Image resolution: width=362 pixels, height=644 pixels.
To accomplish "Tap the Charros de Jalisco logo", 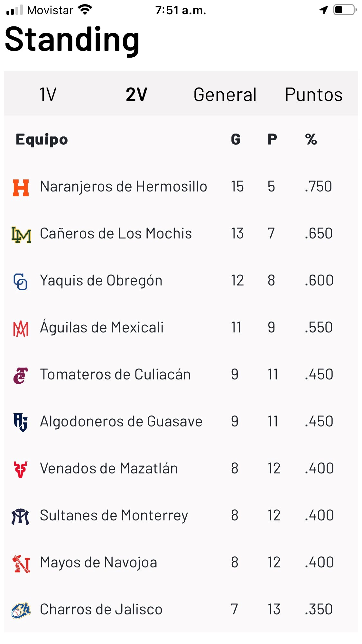I will click(21, 611).
